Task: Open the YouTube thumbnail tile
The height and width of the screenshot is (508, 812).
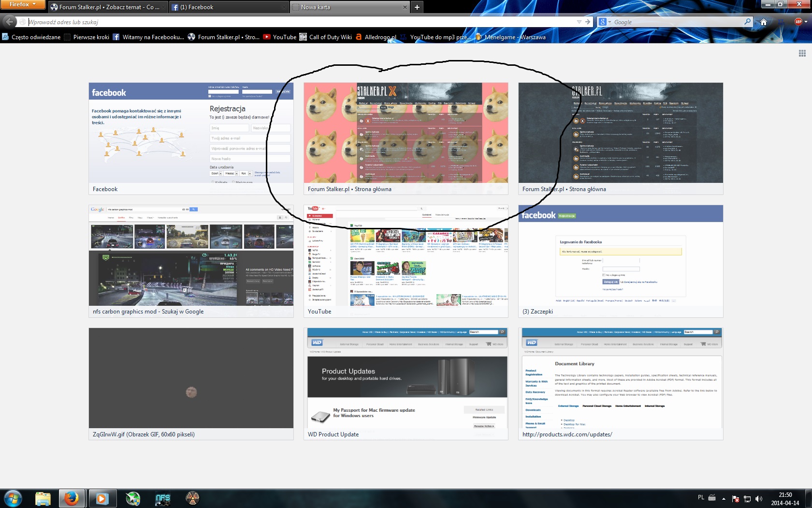Action: point(406,261)
